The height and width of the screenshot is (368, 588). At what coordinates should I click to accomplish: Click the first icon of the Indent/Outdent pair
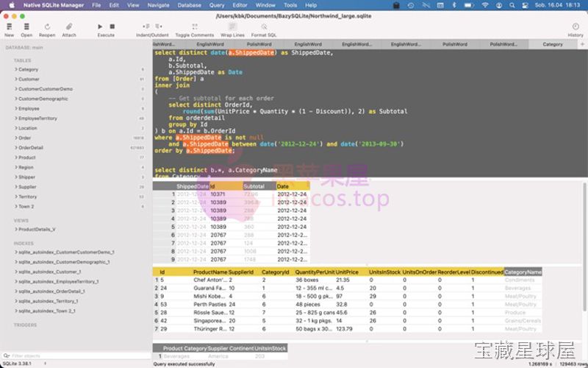146,26
